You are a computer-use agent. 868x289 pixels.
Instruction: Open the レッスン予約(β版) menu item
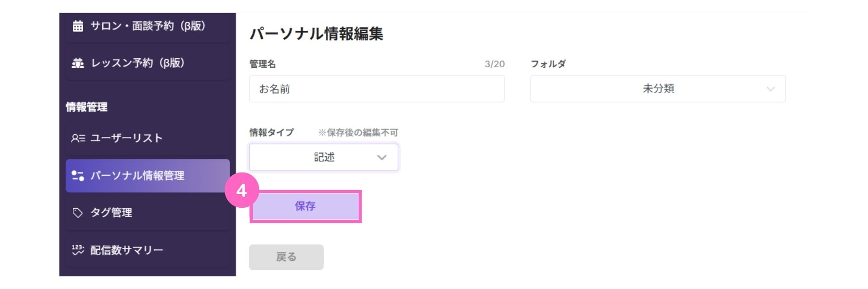(148, 63)
